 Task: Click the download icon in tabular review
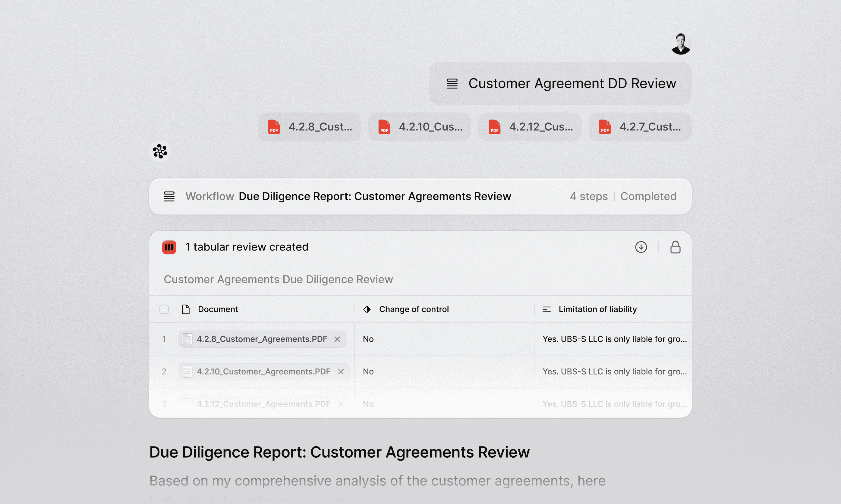point(641,247)
